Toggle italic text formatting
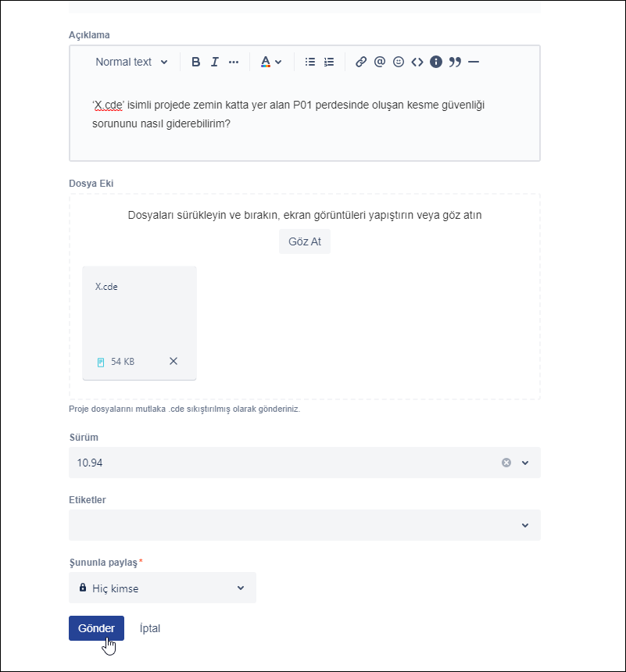The height and width of the screenshot is (672, 626). click(214, 62)
